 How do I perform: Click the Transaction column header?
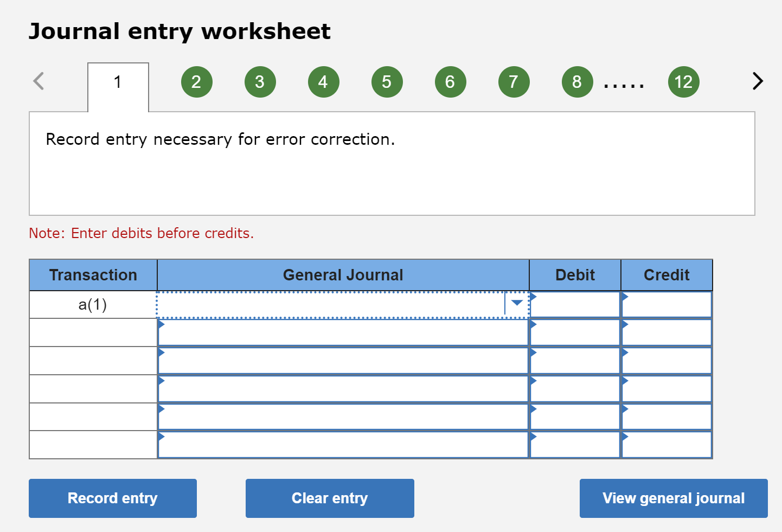click(x=93, y=275)
